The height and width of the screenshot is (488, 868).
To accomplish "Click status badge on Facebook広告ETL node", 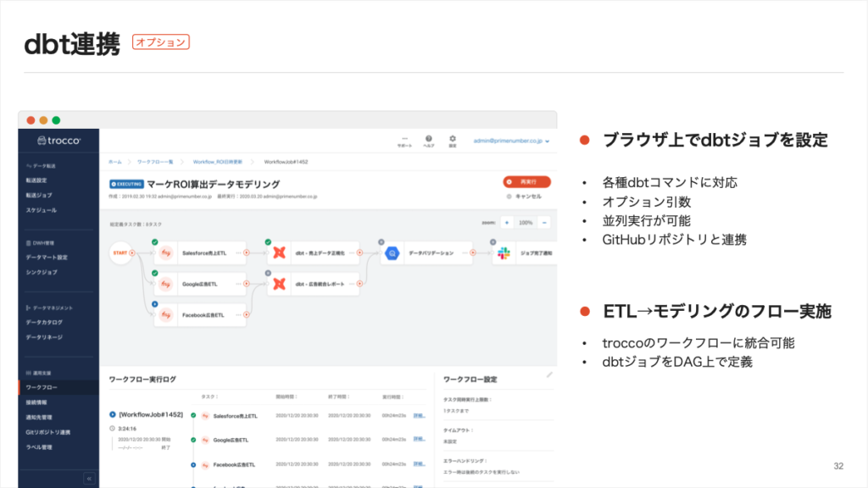I will (x=155, y=303).
